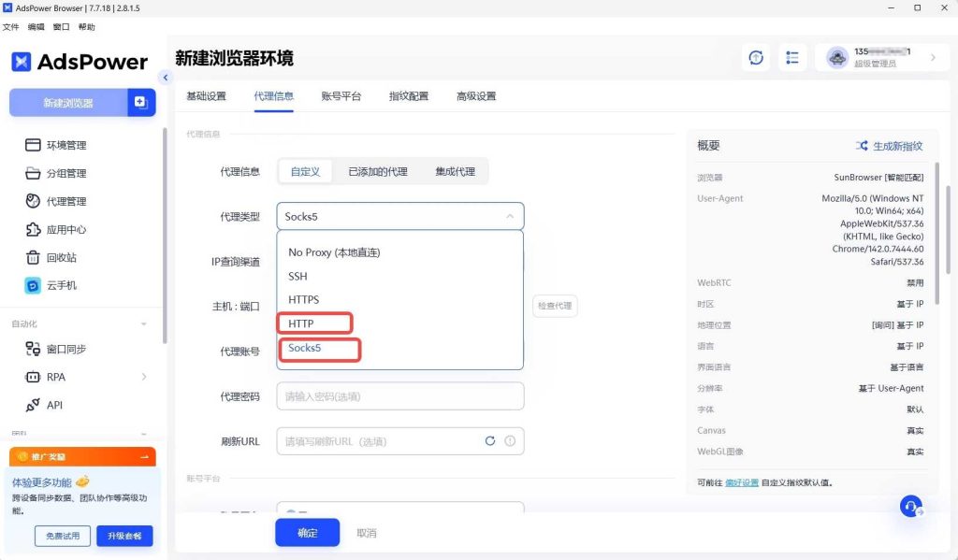Click the customer support headset icon

(x=910, y=506)
